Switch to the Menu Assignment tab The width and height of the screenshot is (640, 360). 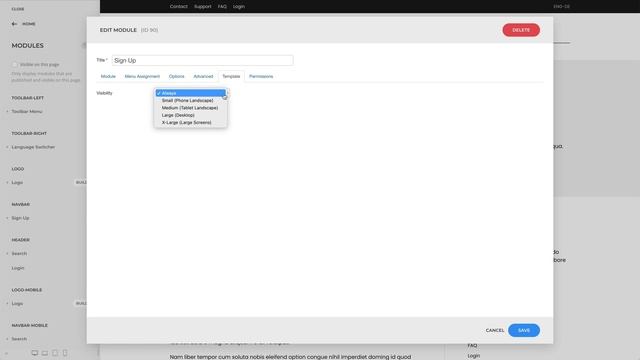pyautogui.click(x=142, y=76)
